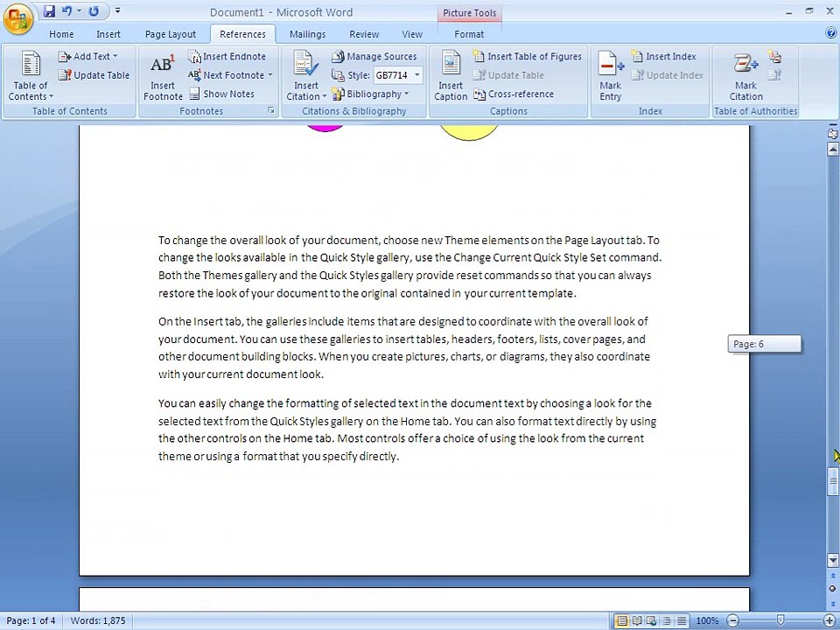Screen dimensions: 840x630
Task: Click Show Notes
Action: click(221, 94)
